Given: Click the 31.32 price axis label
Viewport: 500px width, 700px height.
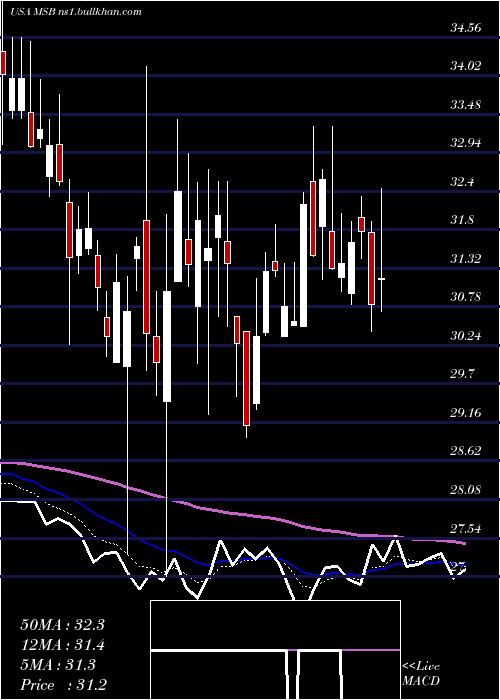Looking at the screenshot, I should (x=466, y=258).
